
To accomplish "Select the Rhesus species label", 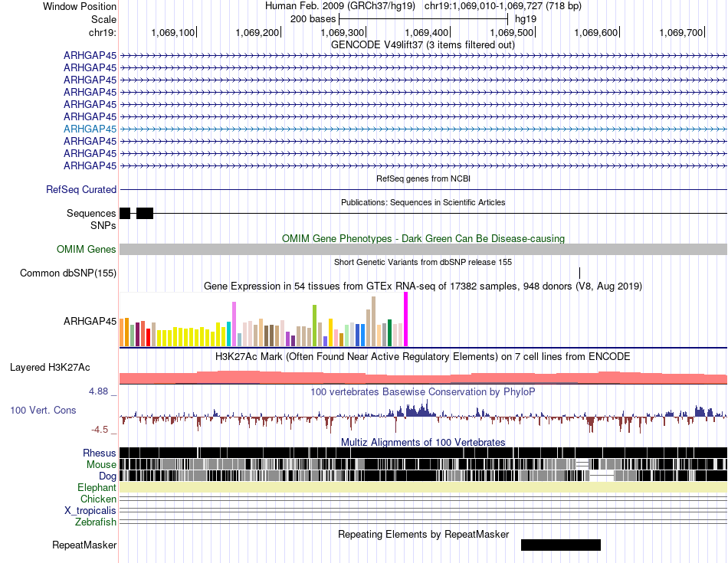I will (100, 453).
